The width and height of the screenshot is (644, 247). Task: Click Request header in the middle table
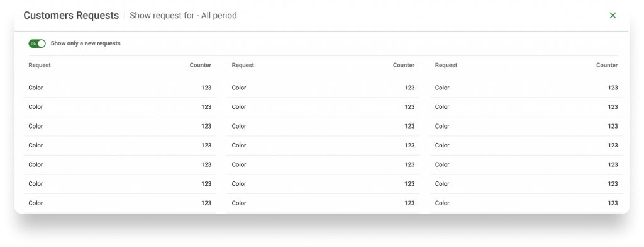243,65
